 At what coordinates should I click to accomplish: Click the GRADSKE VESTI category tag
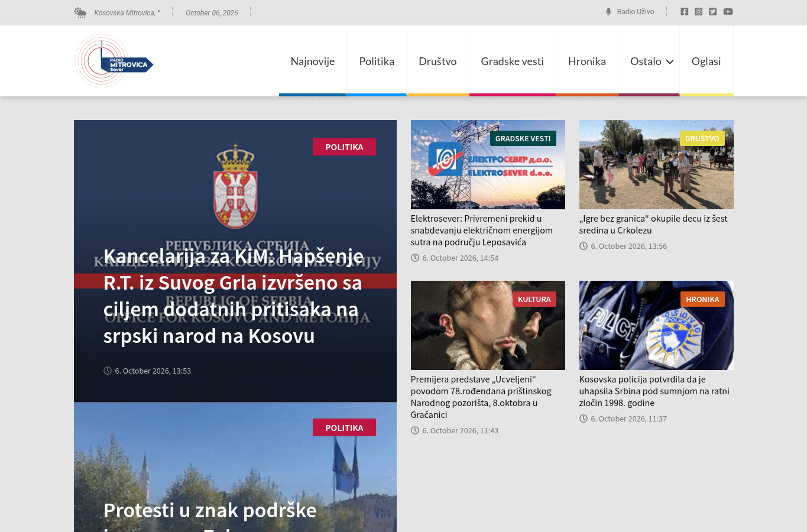(523, 139)
